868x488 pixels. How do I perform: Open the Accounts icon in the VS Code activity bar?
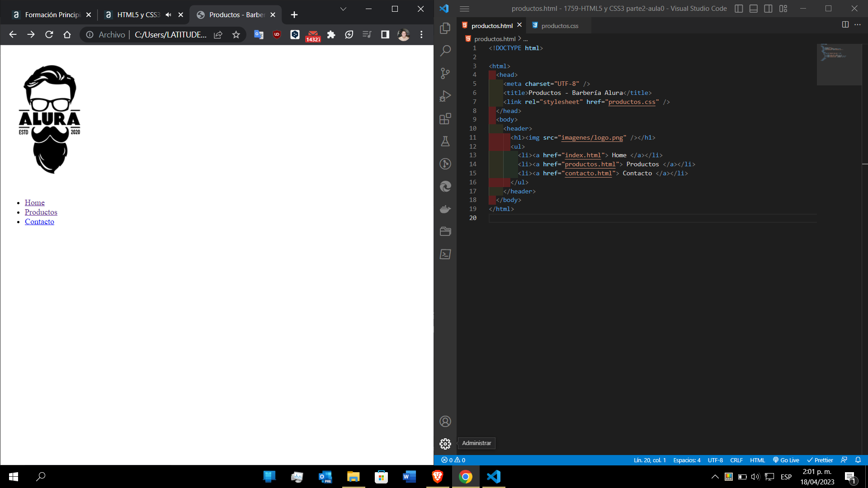click(445, 421)
